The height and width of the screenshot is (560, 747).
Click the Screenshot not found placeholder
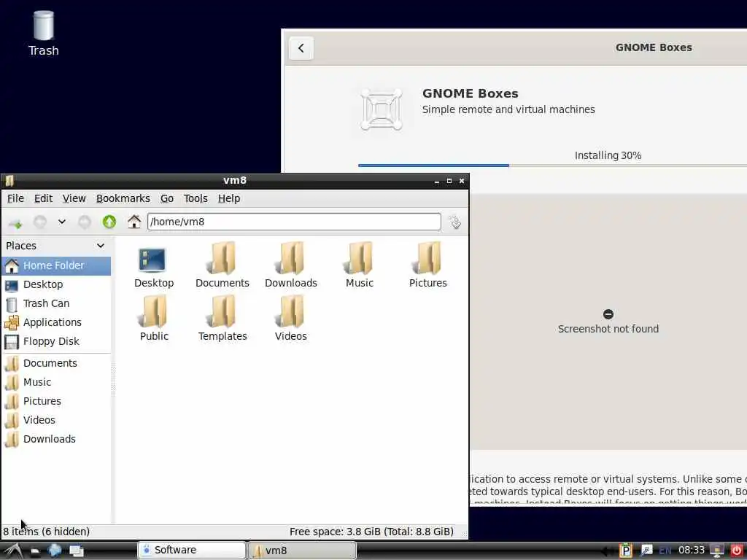coord(608,322)
